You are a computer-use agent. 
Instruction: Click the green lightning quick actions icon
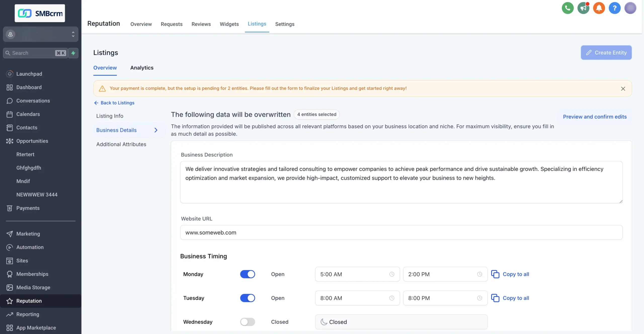[73, 53]
